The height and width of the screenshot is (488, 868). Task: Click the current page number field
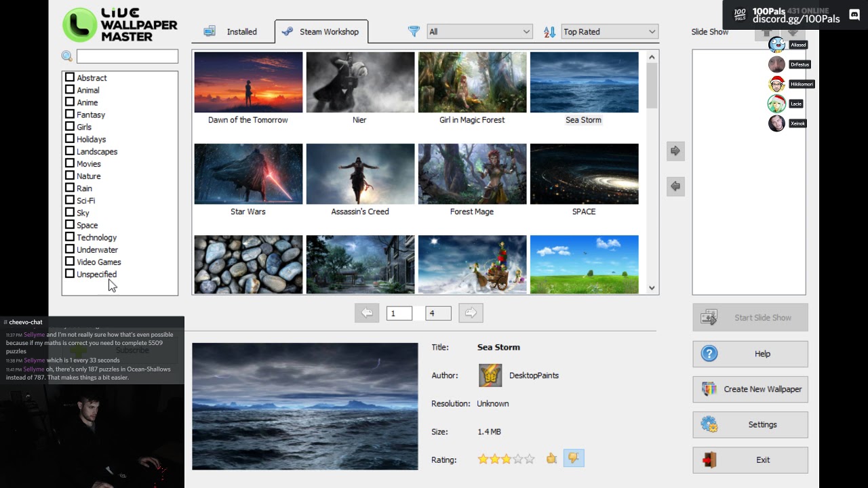[x=399, y=313]
